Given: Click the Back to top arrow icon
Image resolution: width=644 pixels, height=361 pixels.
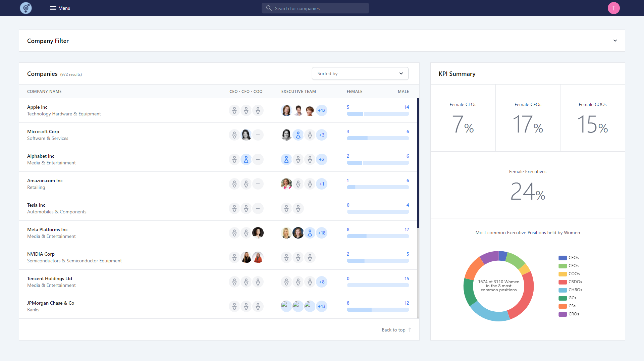Looking at the screenshot, I should point(410,330).
